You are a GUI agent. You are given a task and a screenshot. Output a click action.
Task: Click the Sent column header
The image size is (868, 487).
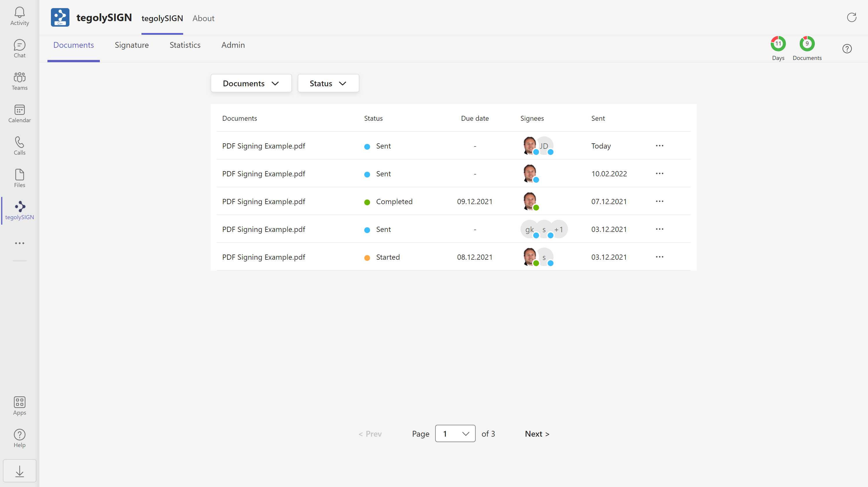point(598,118)
